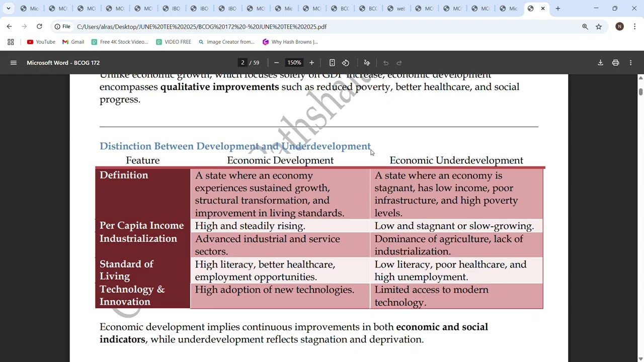
Task: Click the browser forward arrow
Action: tap(24, 27)
